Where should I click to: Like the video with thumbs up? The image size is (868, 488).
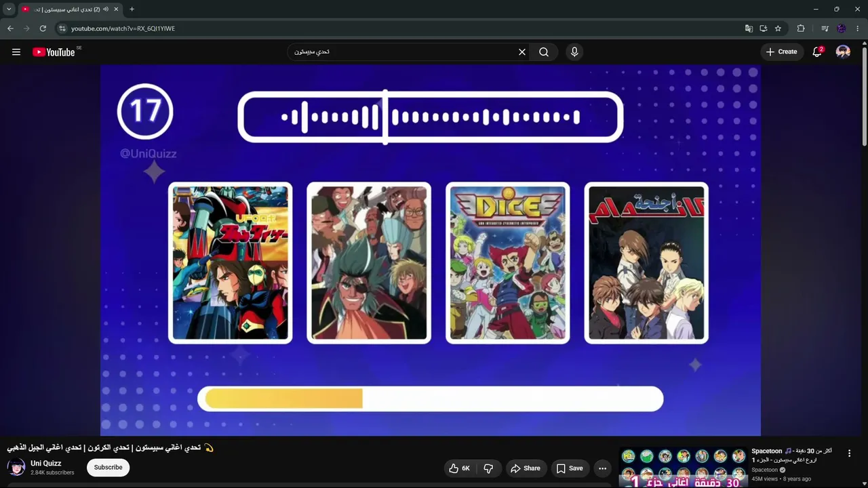click(459, 468)
